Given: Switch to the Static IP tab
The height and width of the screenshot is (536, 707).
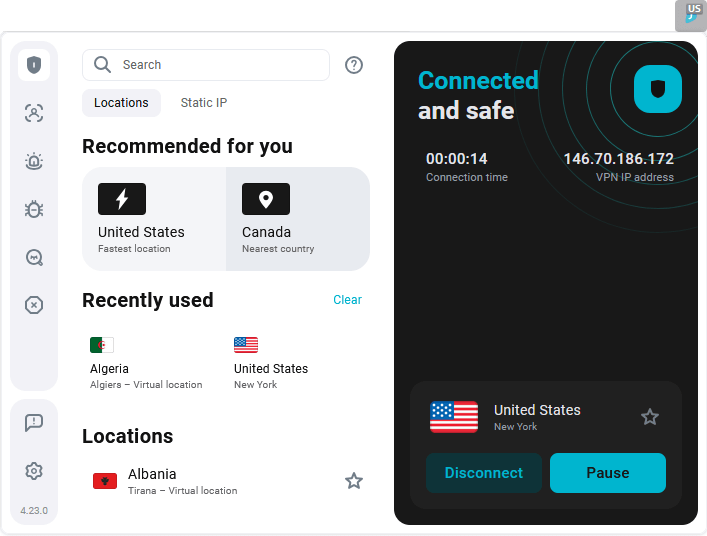Looking at the screenshot, I should click(204, 103).
